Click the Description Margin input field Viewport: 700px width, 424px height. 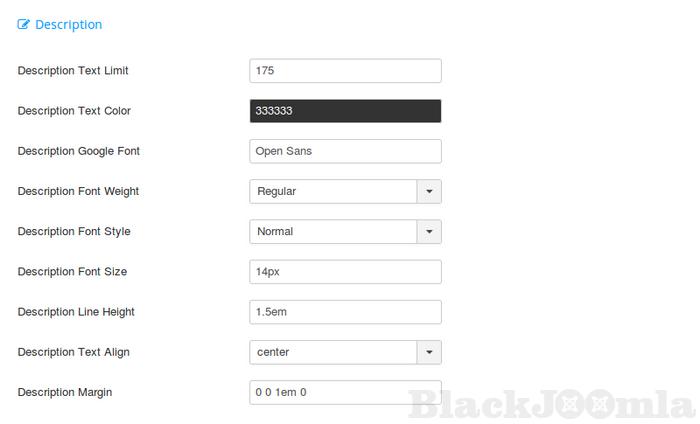(x=345, y=392)
